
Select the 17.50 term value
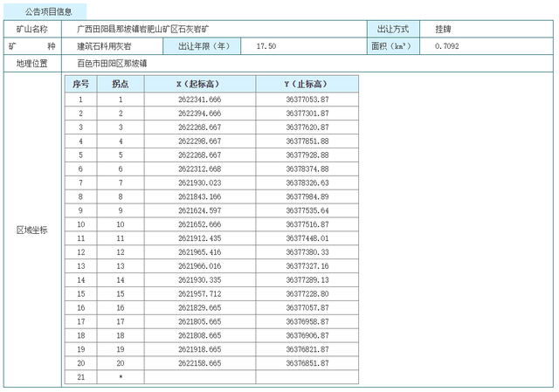(266, 45)
